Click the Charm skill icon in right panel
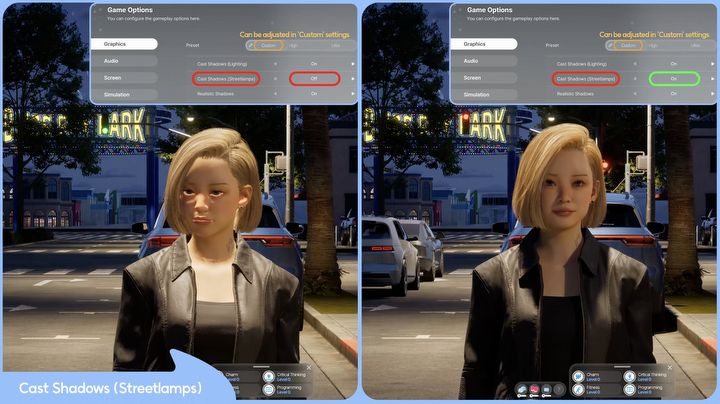Screen dimensions: 720x404 (580, 377)
